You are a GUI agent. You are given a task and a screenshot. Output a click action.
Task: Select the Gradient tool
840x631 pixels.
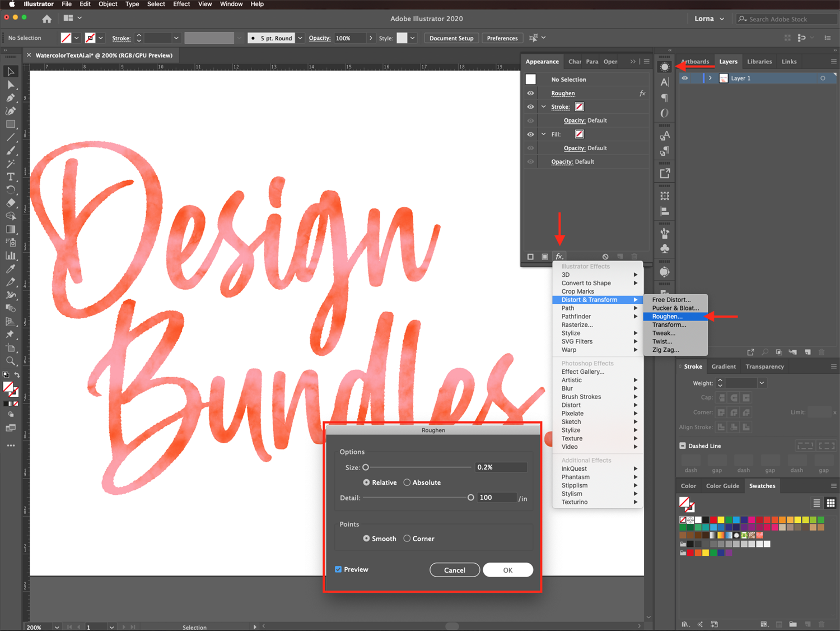point(11,229)
